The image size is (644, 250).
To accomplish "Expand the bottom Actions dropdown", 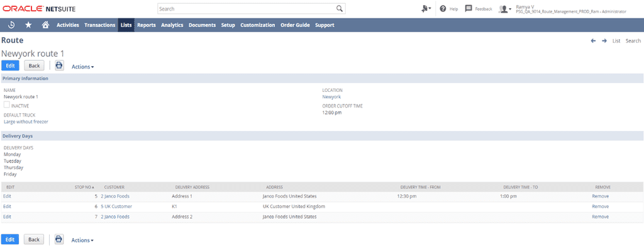I will click(82, 240).
